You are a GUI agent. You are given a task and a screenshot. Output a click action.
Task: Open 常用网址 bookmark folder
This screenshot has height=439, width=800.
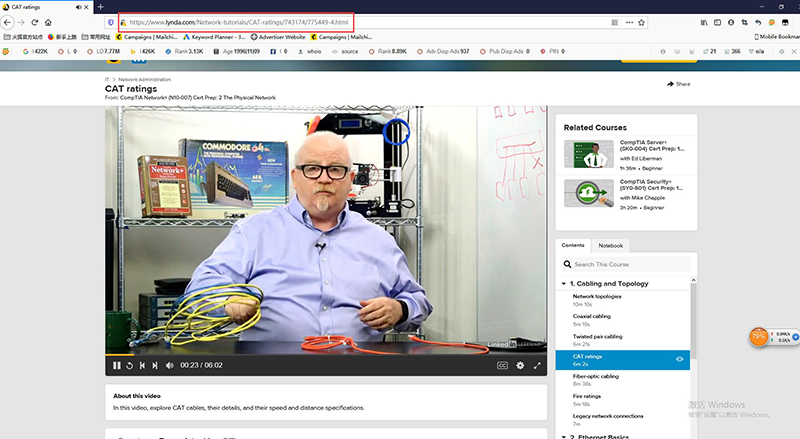tap(96, 37)
